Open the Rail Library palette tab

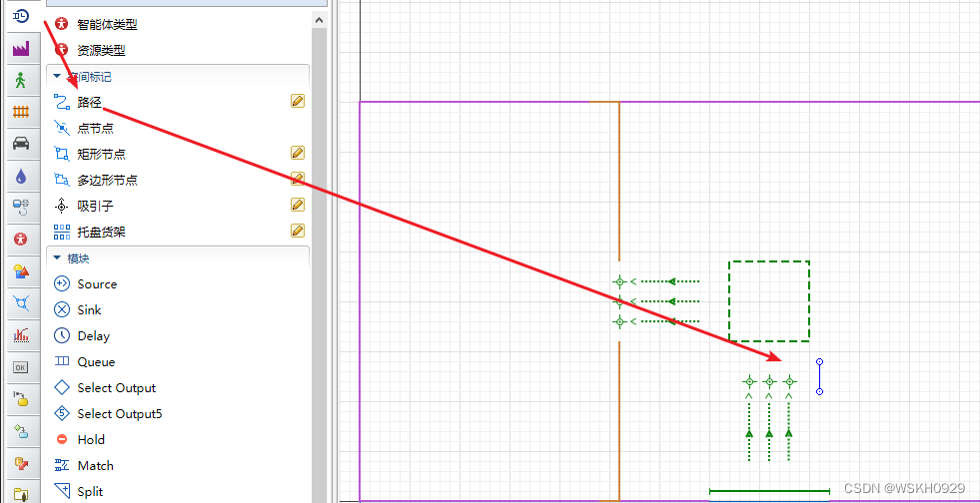[21, 112]
